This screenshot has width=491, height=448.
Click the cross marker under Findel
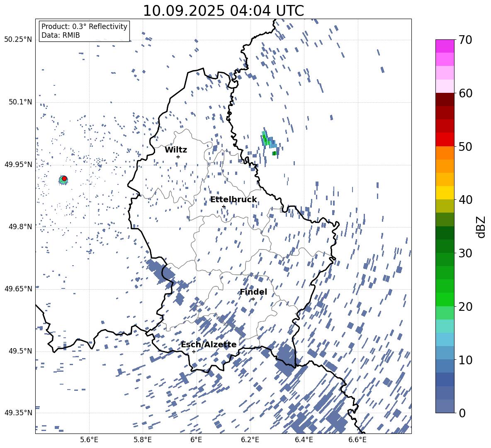pyautogui.click(x=253, y=299)
